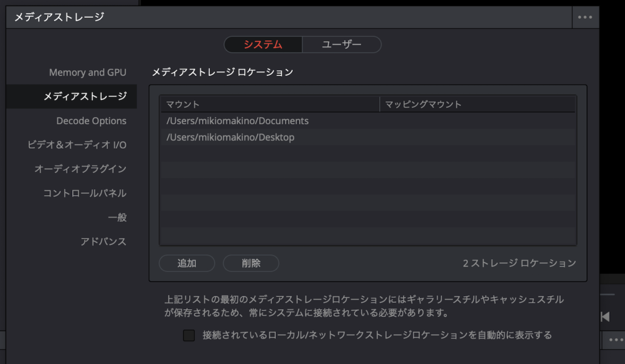Open オーディオプラグイン settings
625x364 pixels.
[x=81, y=169]
